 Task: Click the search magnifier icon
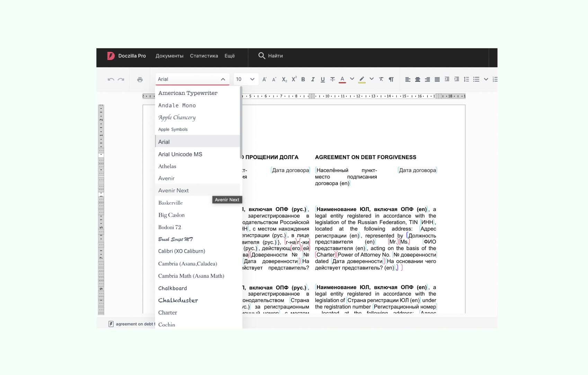point(261,56)
